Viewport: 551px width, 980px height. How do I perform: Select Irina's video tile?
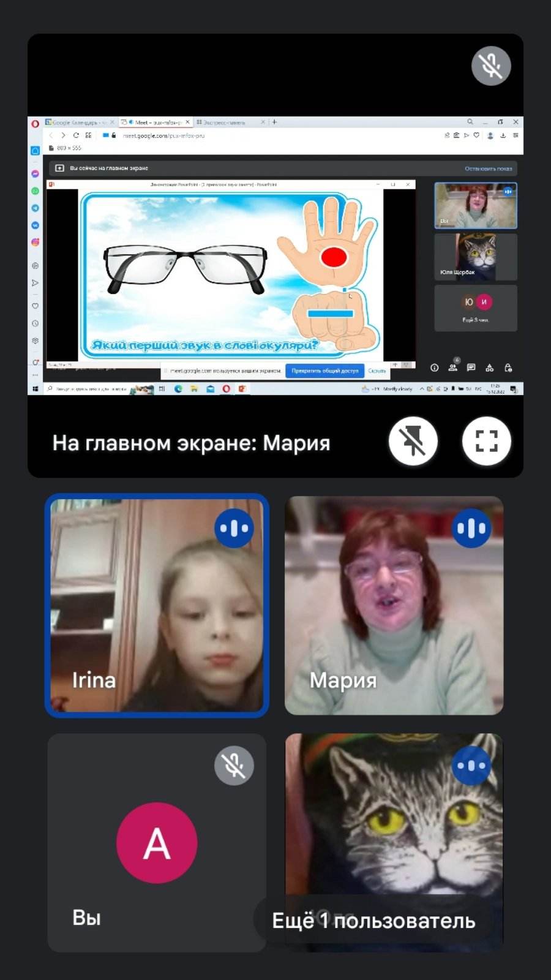pos(157,605)
